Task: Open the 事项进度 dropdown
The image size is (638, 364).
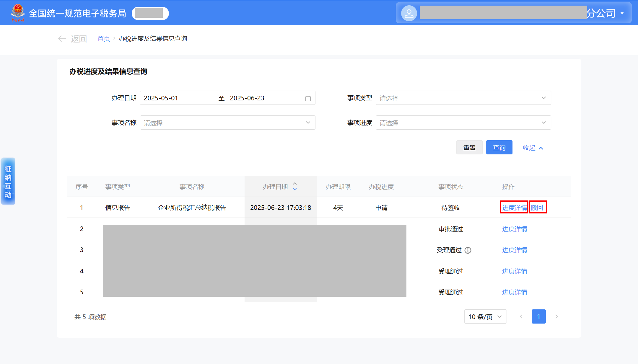Action: click(463, 123)
